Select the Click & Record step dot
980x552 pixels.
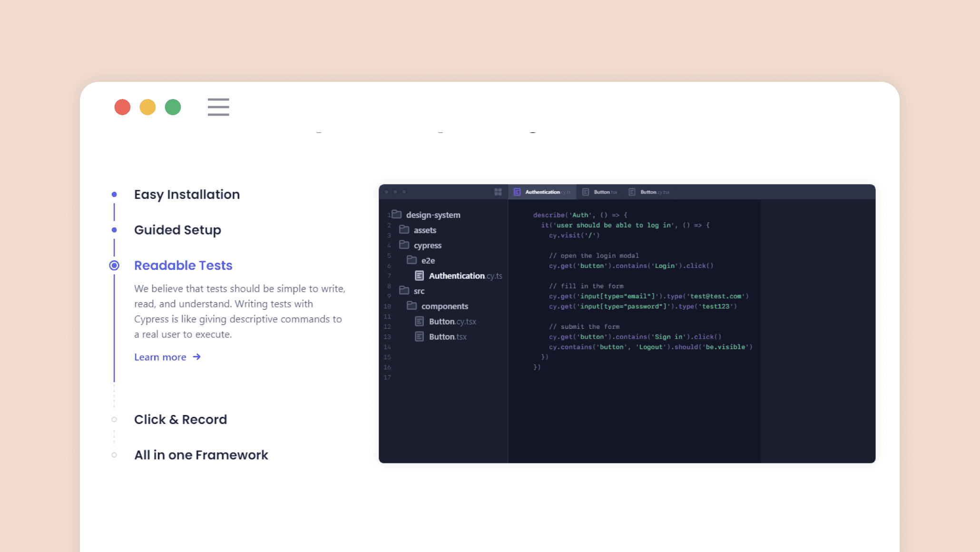coord(114,420)
